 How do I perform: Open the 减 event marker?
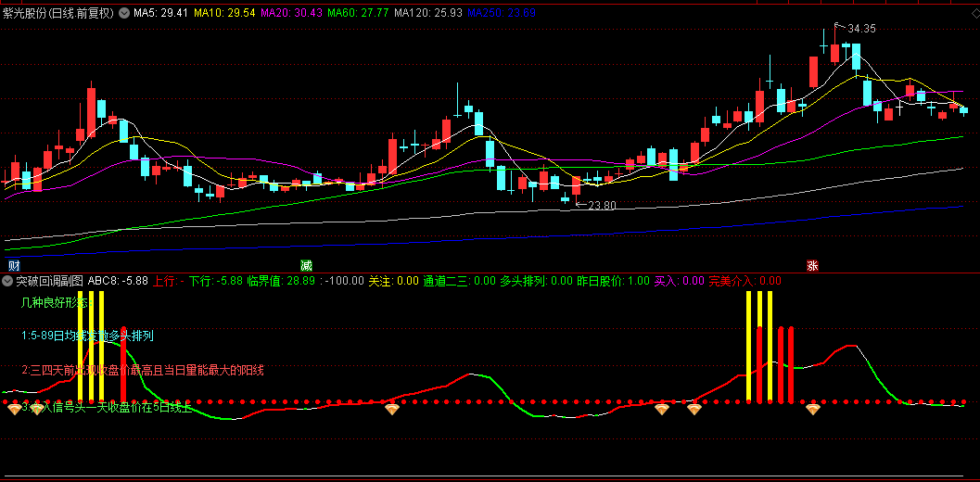306,266
